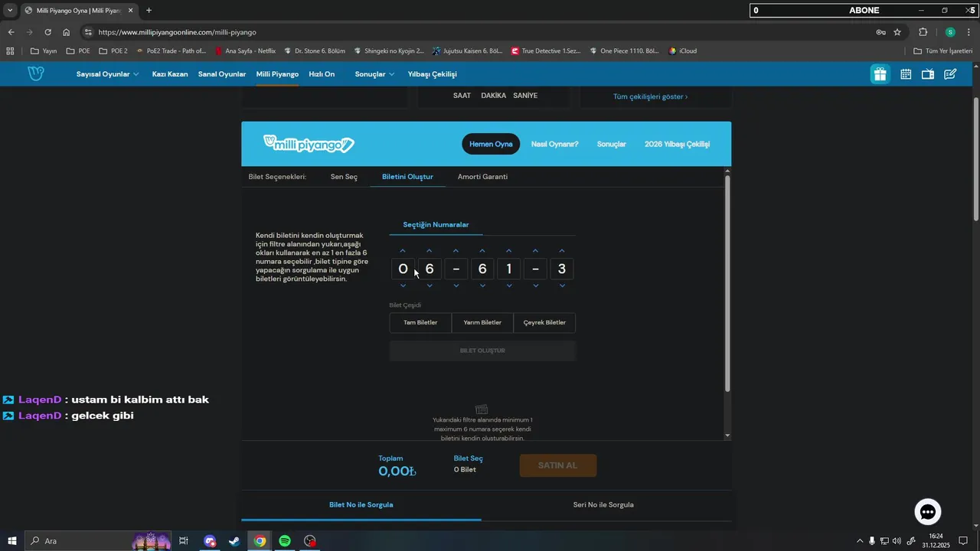Open the TV live broadcast icon
The image size is (980, 551).
[x=928, y=74]
